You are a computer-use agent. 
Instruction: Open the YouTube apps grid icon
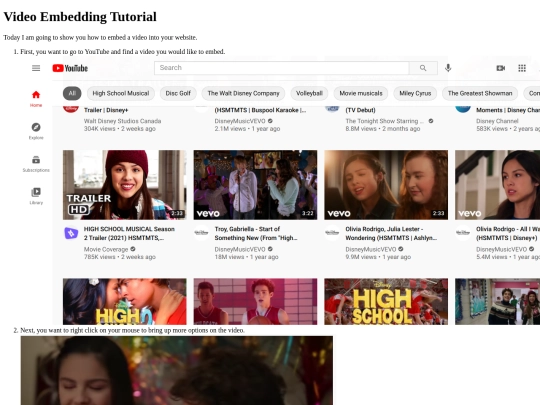click(x=522, y=68)
